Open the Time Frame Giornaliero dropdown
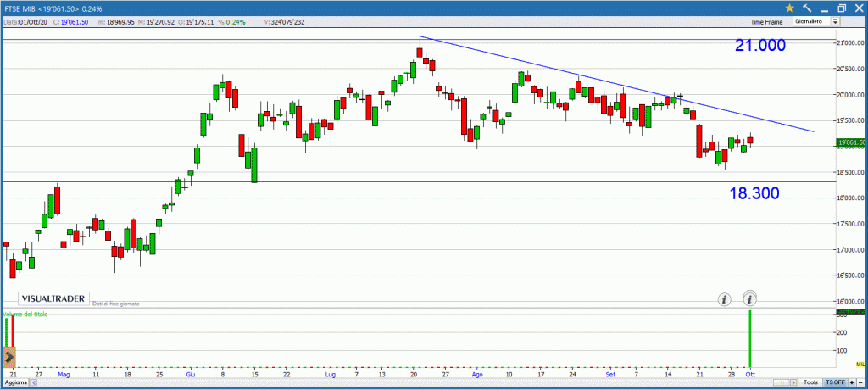This screenshot has width=868, height=390. [x=816, y=21]
